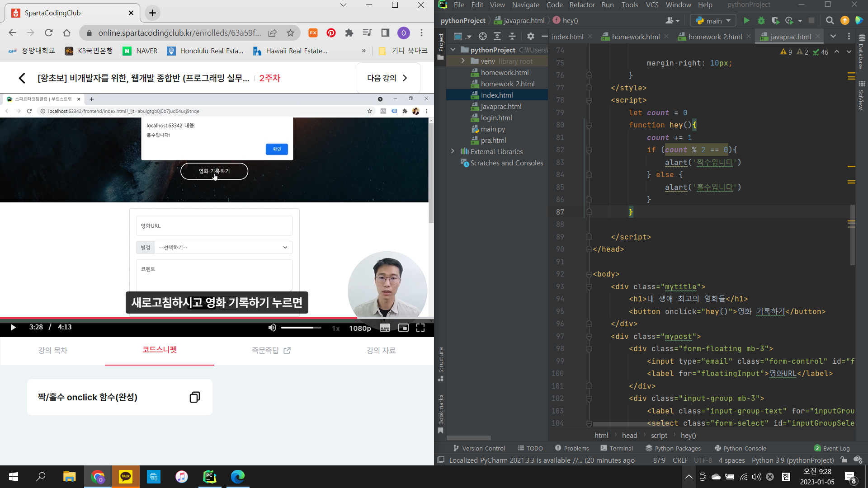The image size is (868, 488).
Task: Expand the venv folder
Action: pyautogui.click(x=463, y=61)
